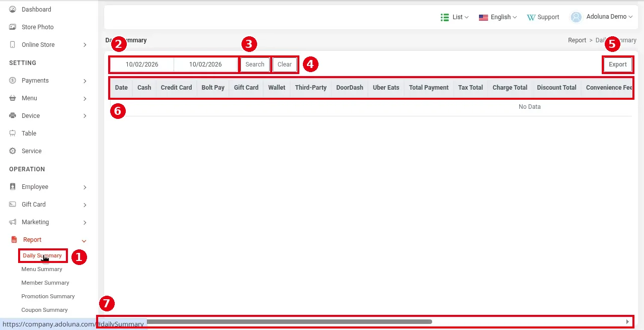Image resolution: width=644 pixels, height=330 pixels.
Task: Collapse the Report submenu chevron
Action: tap(84, 240)
